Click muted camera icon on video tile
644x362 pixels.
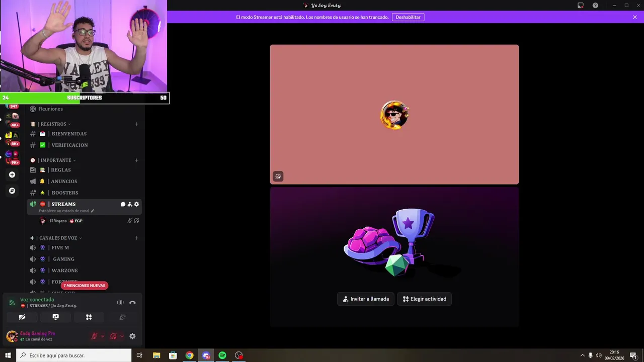(278, 176)
